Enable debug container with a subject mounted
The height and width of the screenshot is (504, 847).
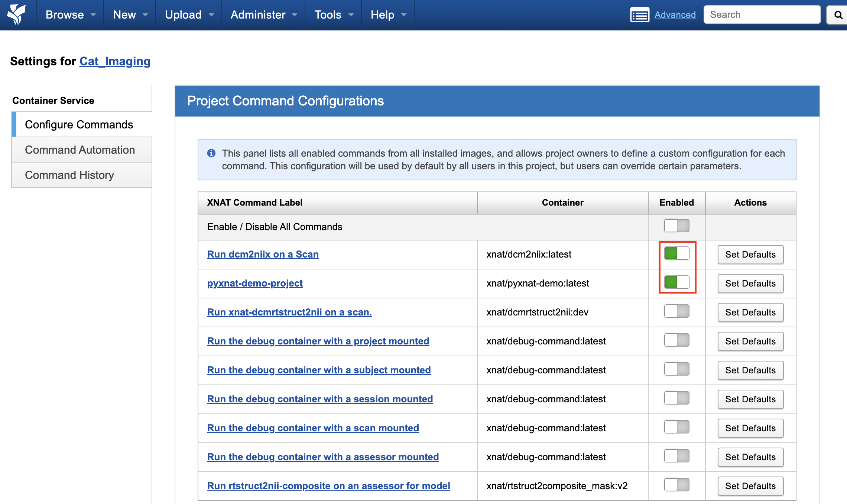676,369
